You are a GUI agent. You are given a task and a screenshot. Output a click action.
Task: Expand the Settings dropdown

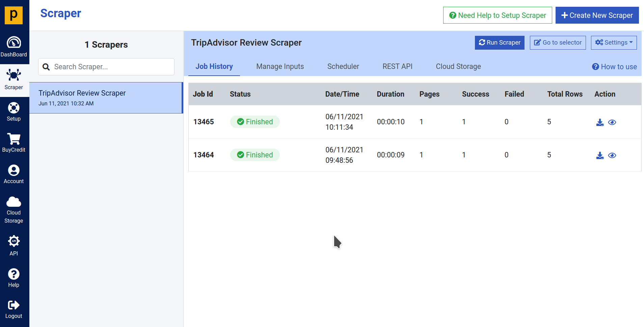click(x=614, y=43)
